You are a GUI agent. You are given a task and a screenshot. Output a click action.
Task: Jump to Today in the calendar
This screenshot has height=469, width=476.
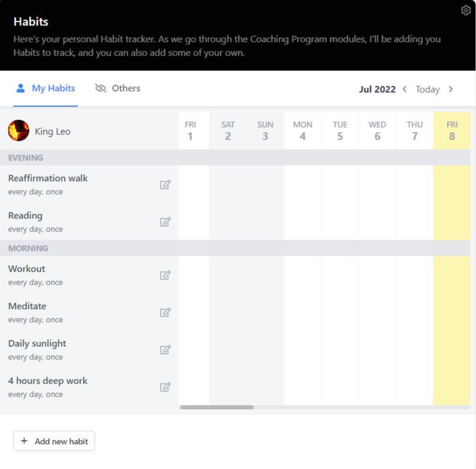(x=427, y=89)
